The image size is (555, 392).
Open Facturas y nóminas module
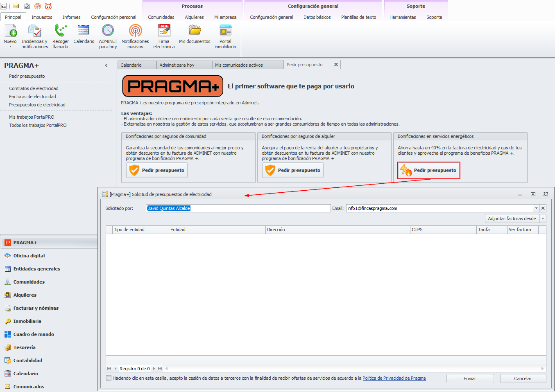click(49, 308)
